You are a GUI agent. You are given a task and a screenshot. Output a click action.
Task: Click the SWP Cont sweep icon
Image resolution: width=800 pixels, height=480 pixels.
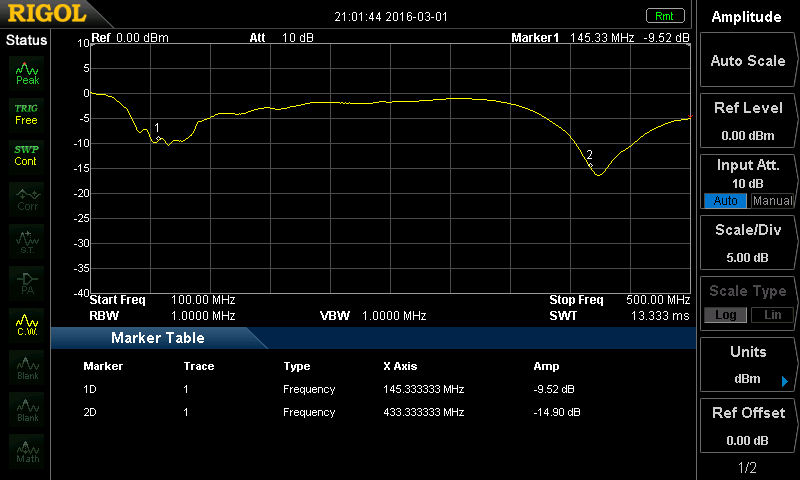tap(26, 154)
